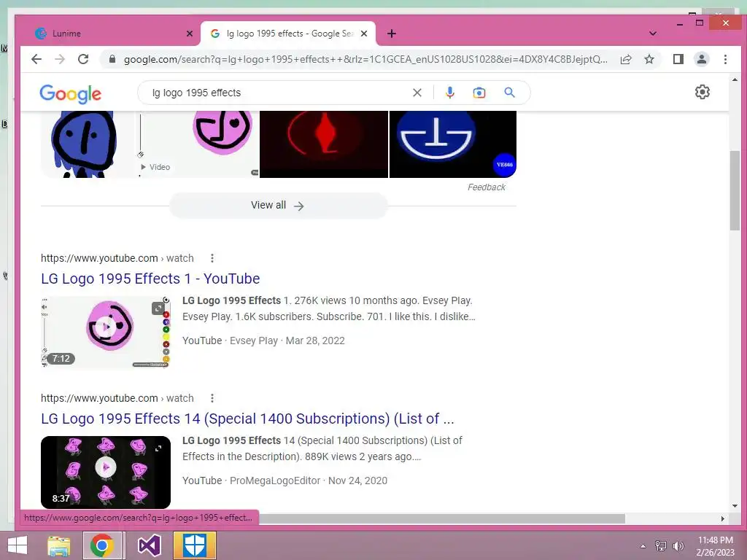Select 'Mar 28, 2022' upload date text
Image resolution: width=747 pixels, height=560 pixels.
tap(315, 341)
